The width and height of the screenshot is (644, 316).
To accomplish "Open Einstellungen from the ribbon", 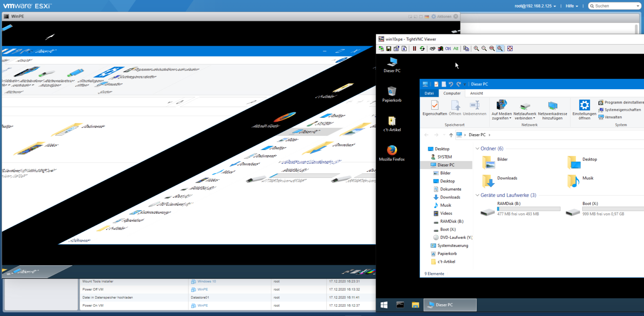I will pyautogui.click(x=584, y=109).
